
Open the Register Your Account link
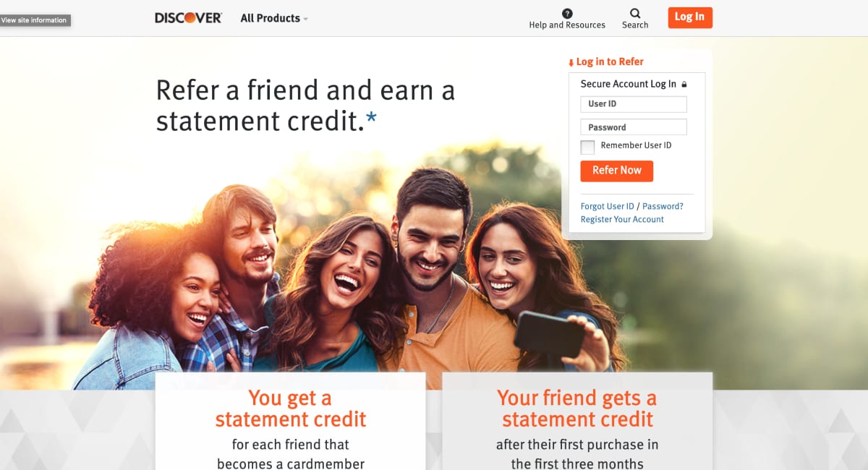622,219
